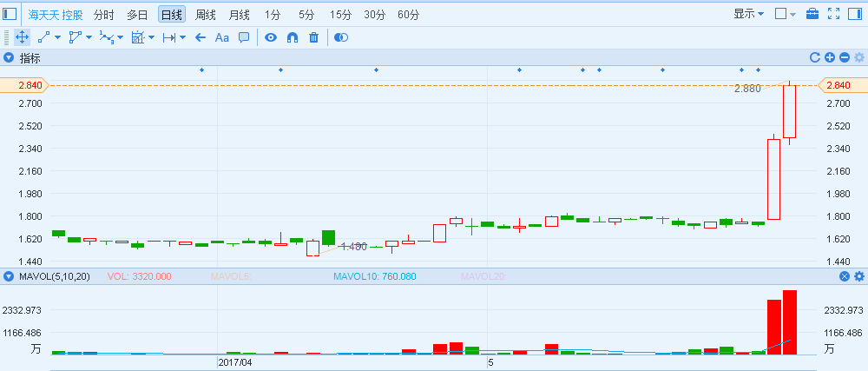The width and height of the screenshot is (868, 371).
Task: Click the MAVOL(5,10,20) indicator label
Action: [x=54, y=276]
